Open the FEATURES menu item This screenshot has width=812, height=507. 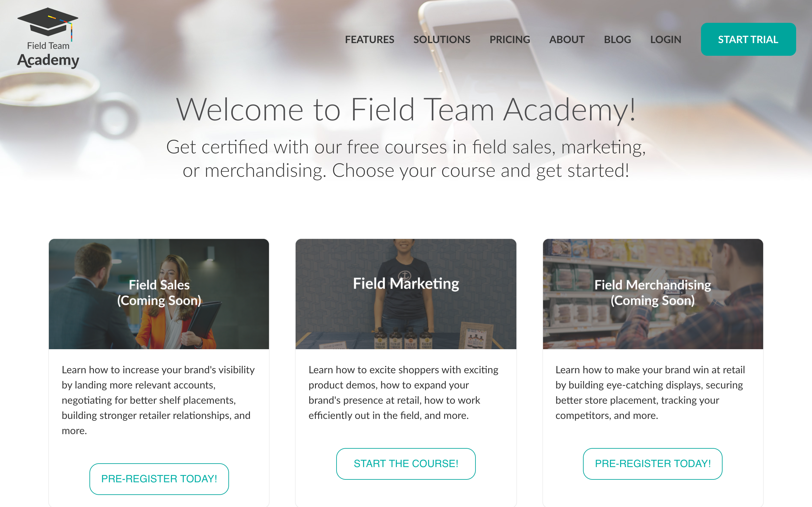point(370,40)
